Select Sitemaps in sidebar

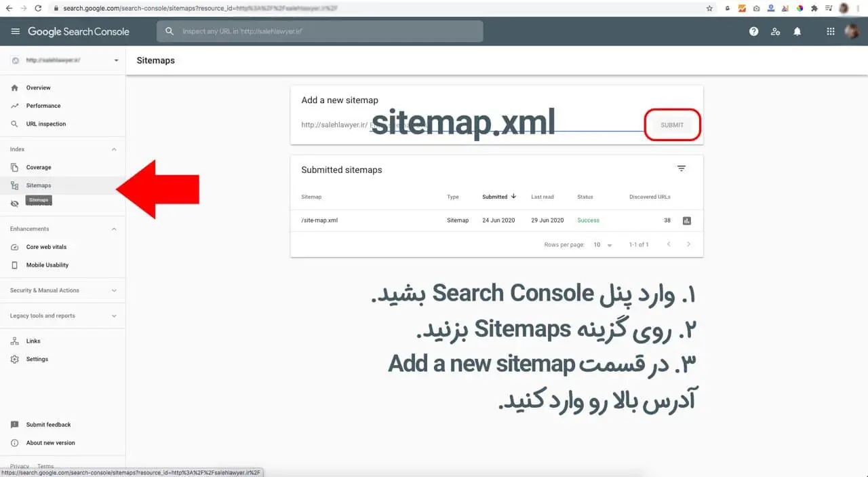tap(62, 185)
